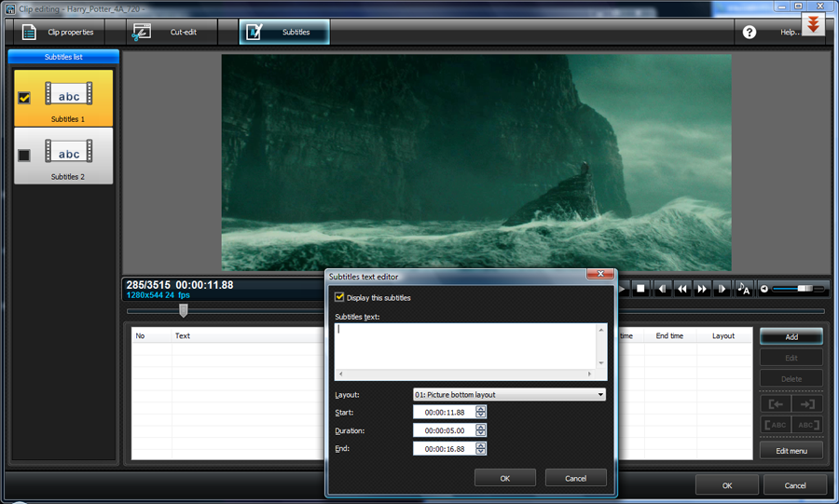Step one frame backward
This screenshot has width=839, height=504.
tap(662, 289)
